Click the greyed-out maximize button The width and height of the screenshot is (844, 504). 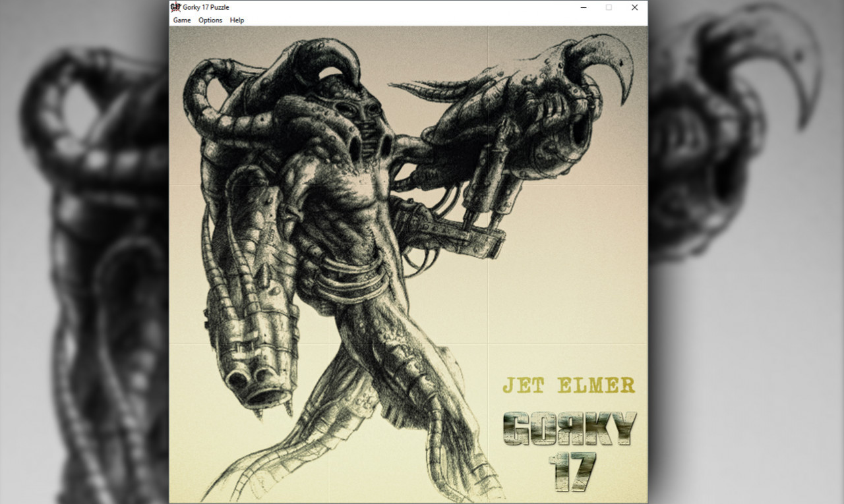click(609, 7)
